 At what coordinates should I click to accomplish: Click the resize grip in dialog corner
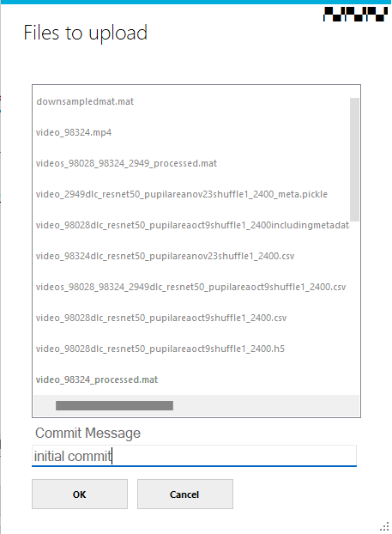pyautogui.click(x=384, y=526)
